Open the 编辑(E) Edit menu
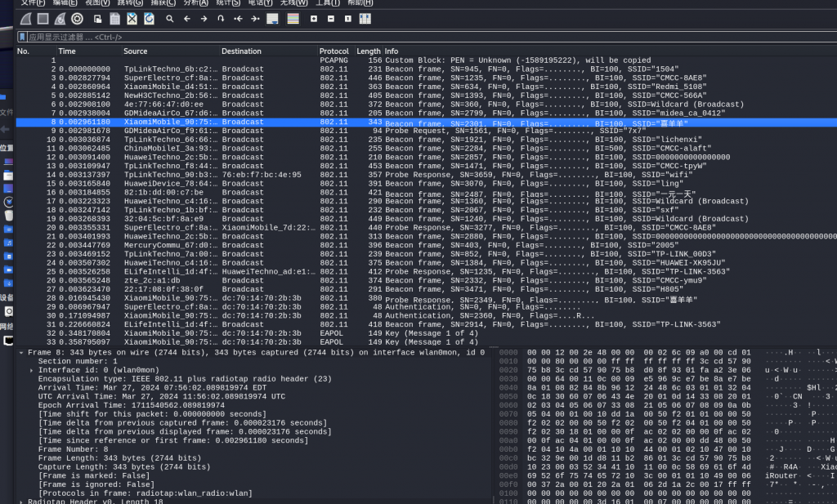This screenshot has height=504, width=837. [x=65, y=2]
